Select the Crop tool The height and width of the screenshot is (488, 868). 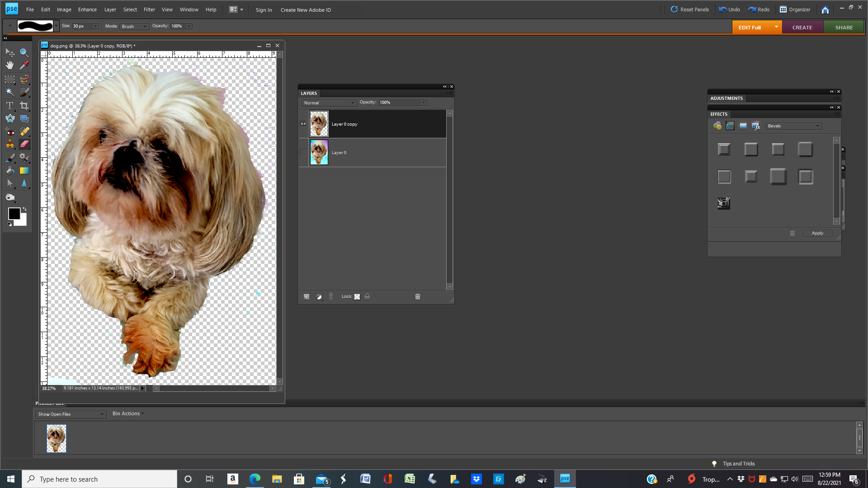(24, 106)
